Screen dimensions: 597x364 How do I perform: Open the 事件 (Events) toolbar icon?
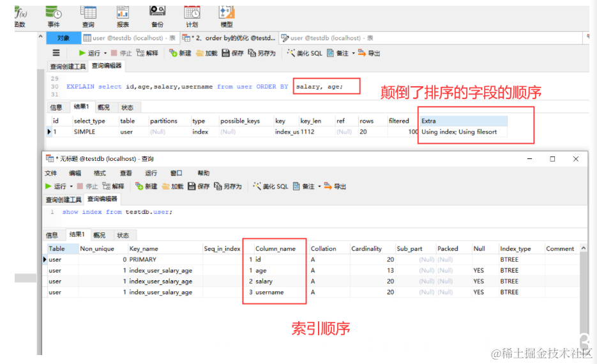53,17
